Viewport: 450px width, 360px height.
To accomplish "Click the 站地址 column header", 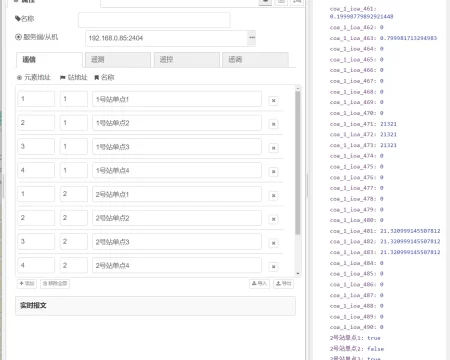I will click(x=74, y=77).
